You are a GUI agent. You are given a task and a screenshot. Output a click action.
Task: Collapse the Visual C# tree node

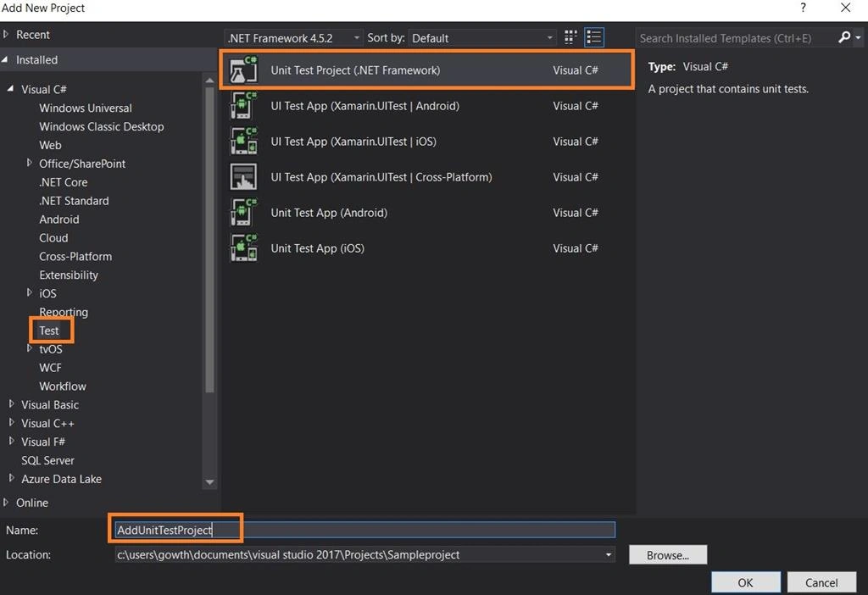pos(10,88)
